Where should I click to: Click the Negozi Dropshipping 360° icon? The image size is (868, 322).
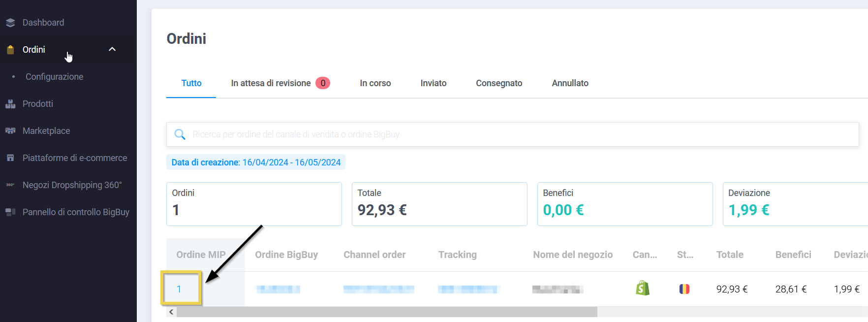coord(10,185)
